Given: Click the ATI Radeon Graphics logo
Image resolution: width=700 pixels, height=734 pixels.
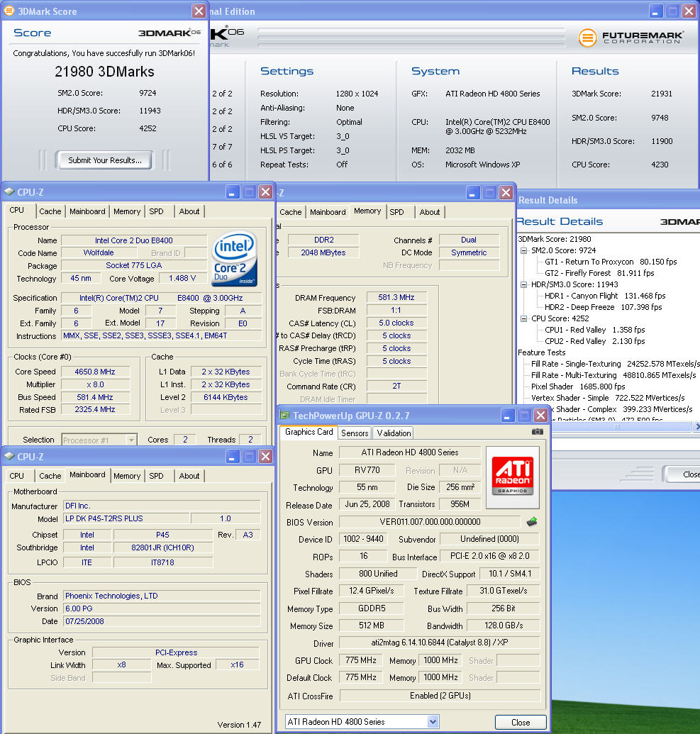Looking at the screenshot, I should 512,474.
